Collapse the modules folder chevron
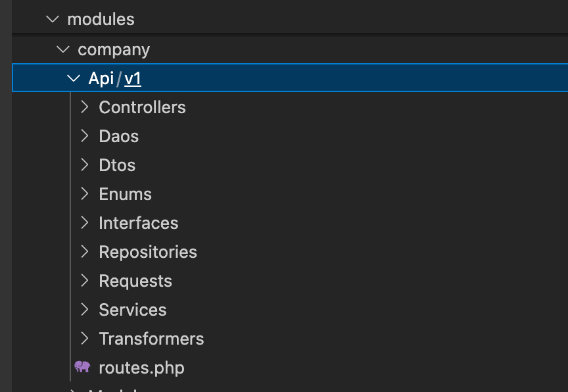Screen dimensions: 568x392 click(x=51, y=19)
